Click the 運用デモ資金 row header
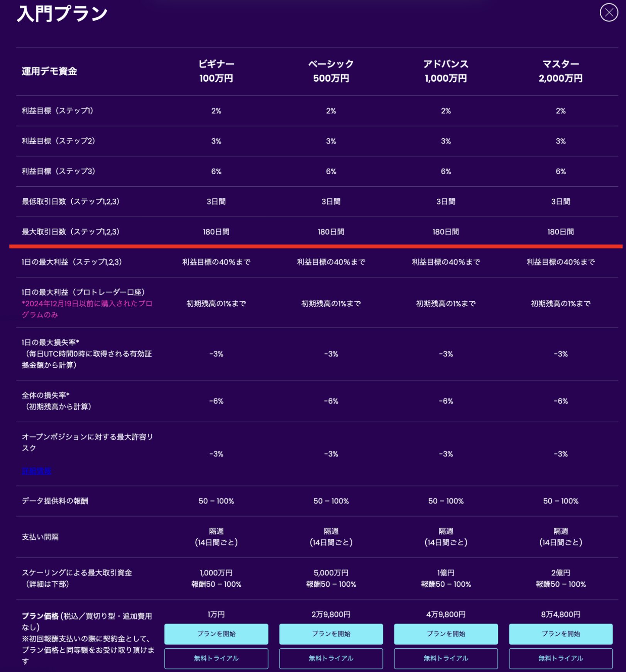626x672 pixels. (49, 71)
